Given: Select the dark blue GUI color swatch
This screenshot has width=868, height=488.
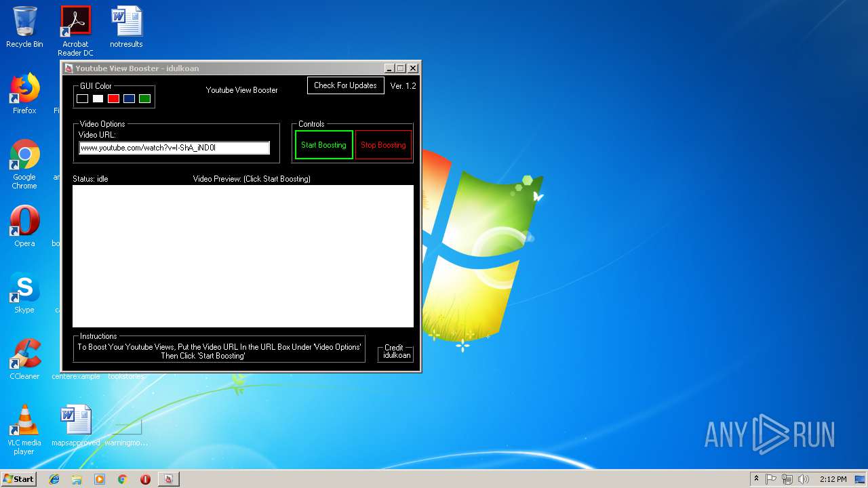Looking at the screenshot, I should (129, 99).
